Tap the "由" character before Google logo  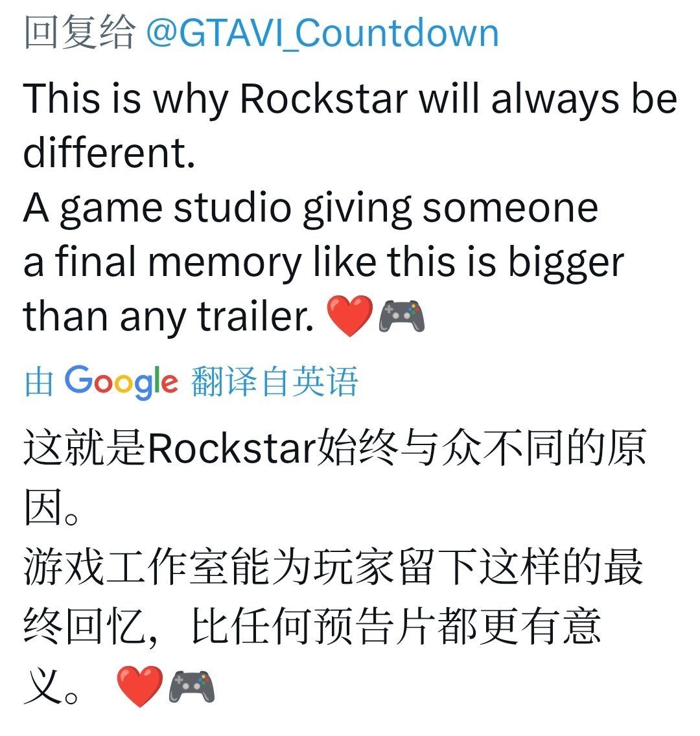38,382
